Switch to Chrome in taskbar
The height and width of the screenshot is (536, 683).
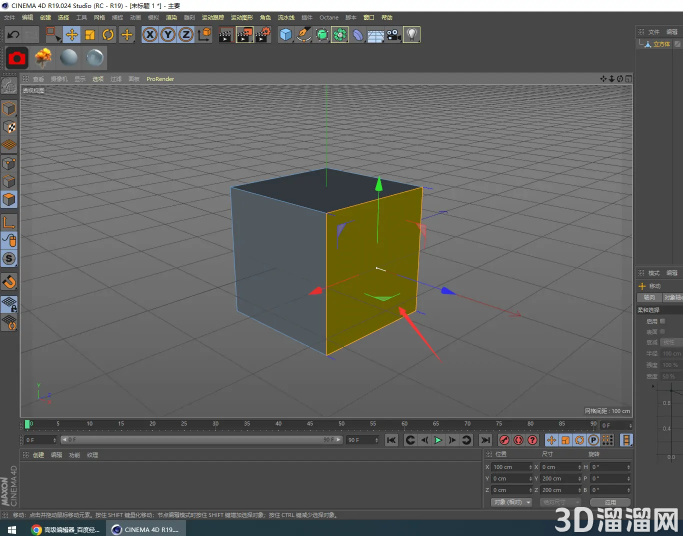pos(66,529)
